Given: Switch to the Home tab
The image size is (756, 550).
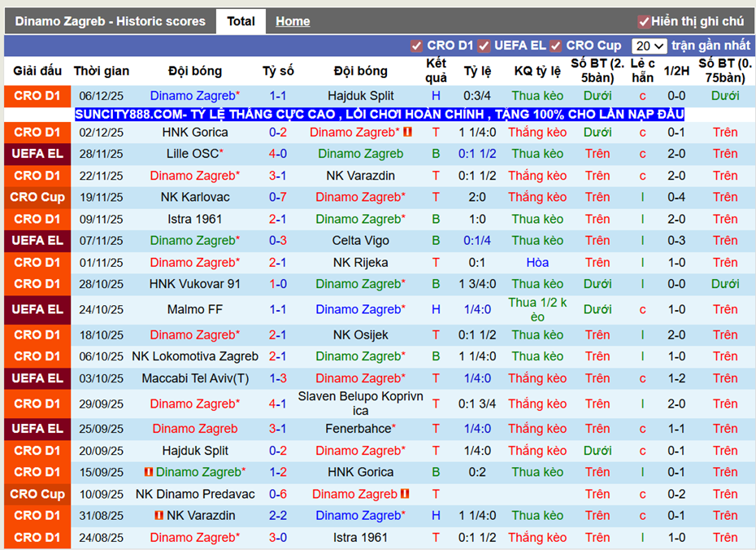Looking at the screenshot, I should pyautogui.click(x=293, y=21).
